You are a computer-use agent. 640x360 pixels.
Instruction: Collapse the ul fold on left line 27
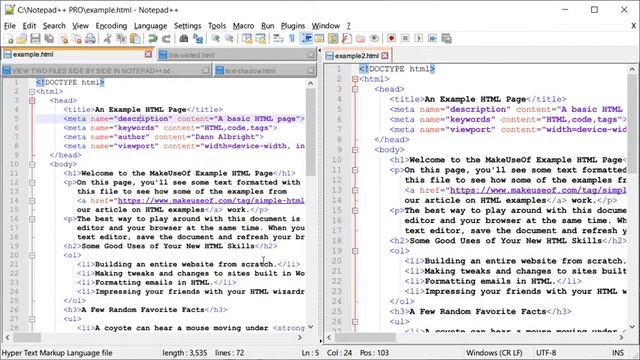(32, 319)
